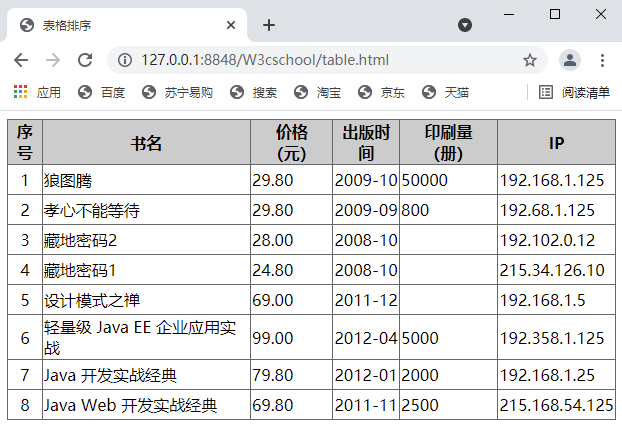Open a new browser tab
This screenshot has height=432, width=622.
[269, 25]
